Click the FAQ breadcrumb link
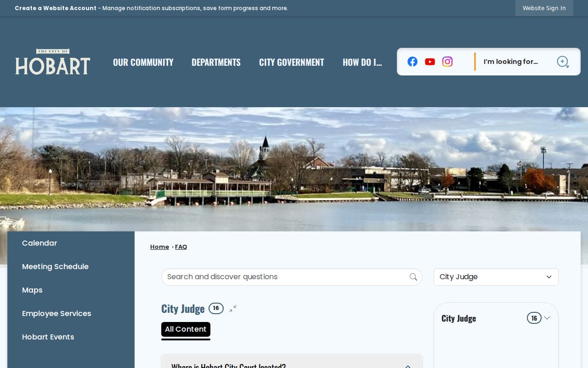Image resolution: width=588 pixels, height=368 pixels. (181, 247)
